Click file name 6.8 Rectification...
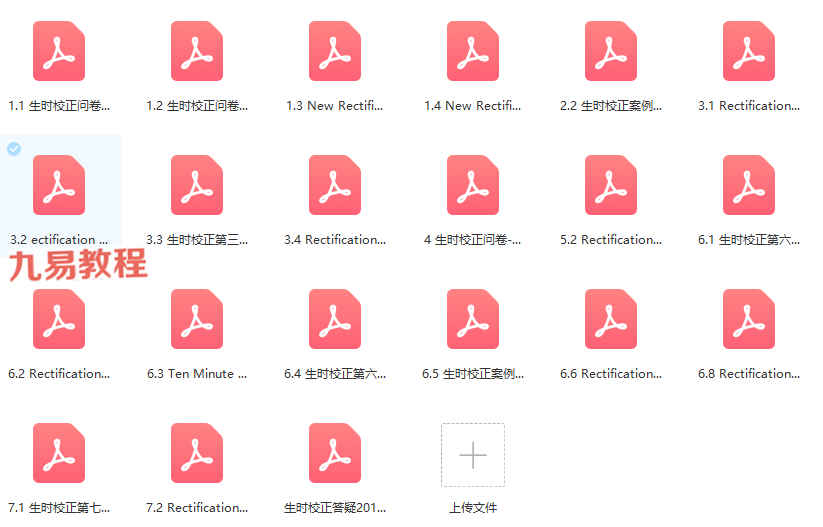The height and width of the screenshot is (527, 823). [x=749, y=373]
